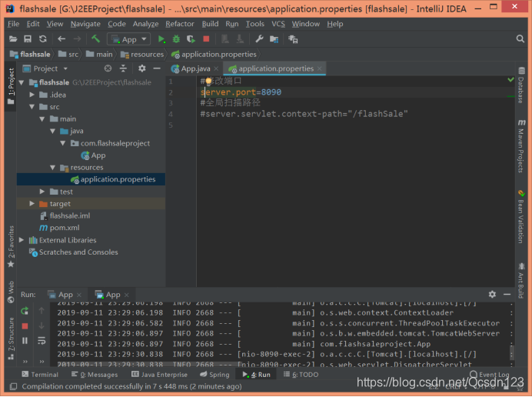
Task: Rerun App using the green rerun icon
Action: [x=25, y=311]
